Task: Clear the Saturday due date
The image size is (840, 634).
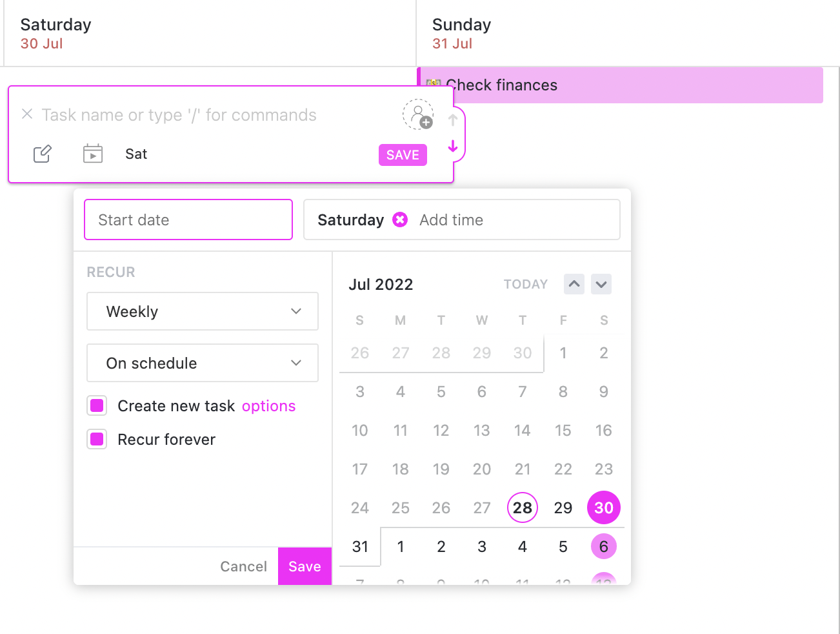Action: click(x=400, y=220)
